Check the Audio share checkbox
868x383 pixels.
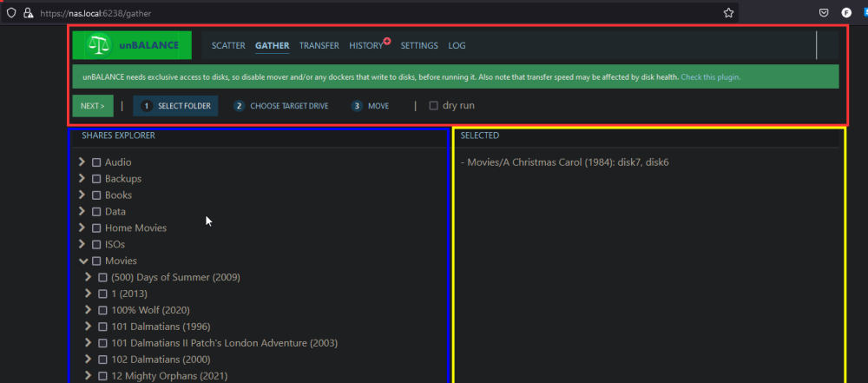point(96,163)
